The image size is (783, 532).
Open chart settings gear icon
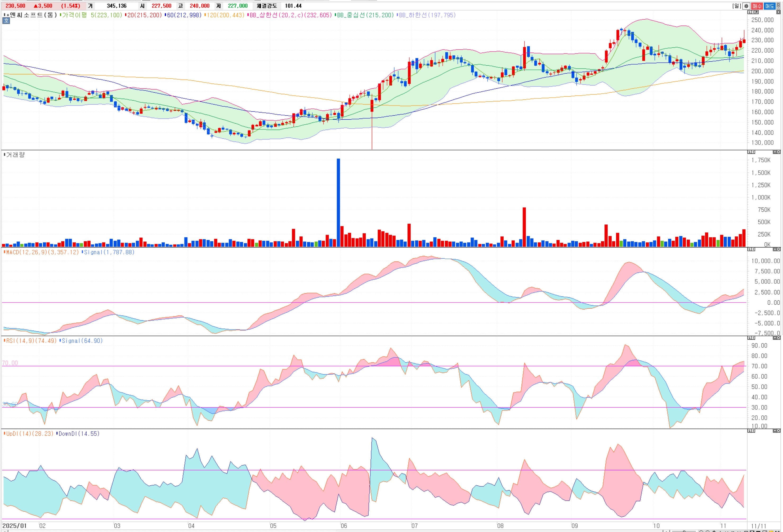tap(746, 6)
